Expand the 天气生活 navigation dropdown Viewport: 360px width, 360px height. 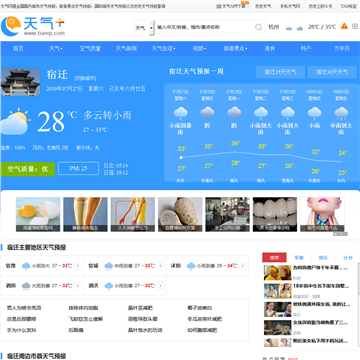tap(163, 49)
